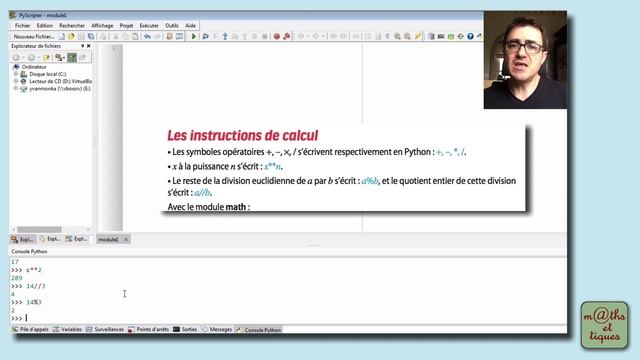Open the Aide menu
The height and width of the screenshot is (360, 640).
[x=190, y=25]
